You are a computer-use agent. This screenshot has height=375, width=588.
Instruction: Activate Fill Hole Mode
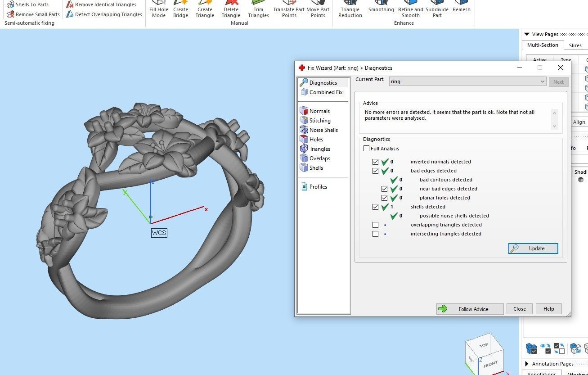pos(159,9)
